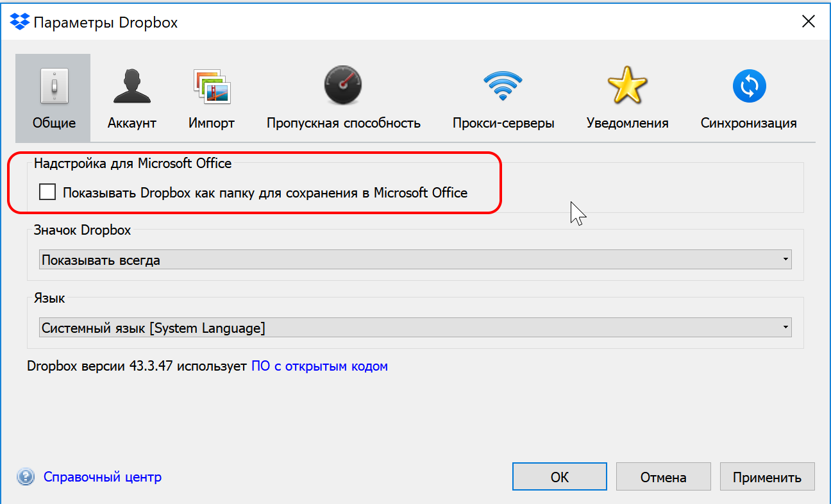Click the arrow on 'Показывать всегда' combo box
The height and width of the screenshot is (504, 831).
click(x=787, y=259)
